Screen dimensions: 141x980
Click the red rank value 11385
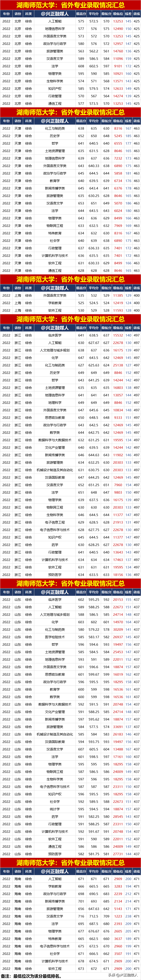118,295
